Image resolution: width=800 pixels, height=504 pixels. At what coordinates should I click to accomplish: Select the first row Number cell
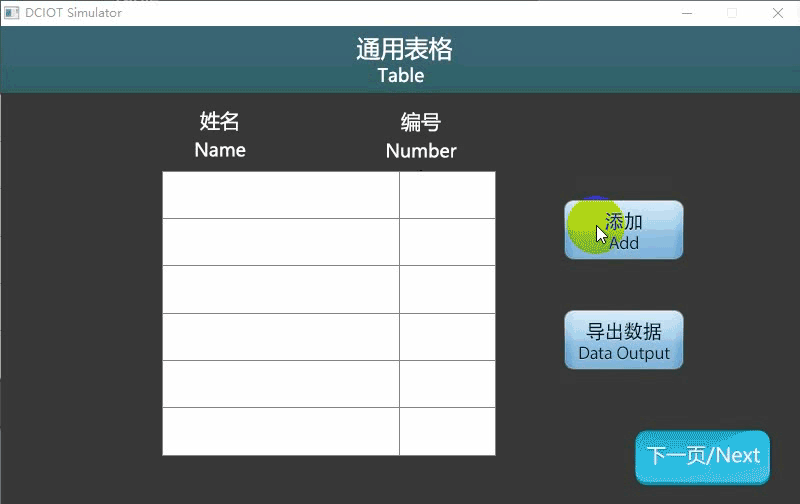[x=447, y=195]
